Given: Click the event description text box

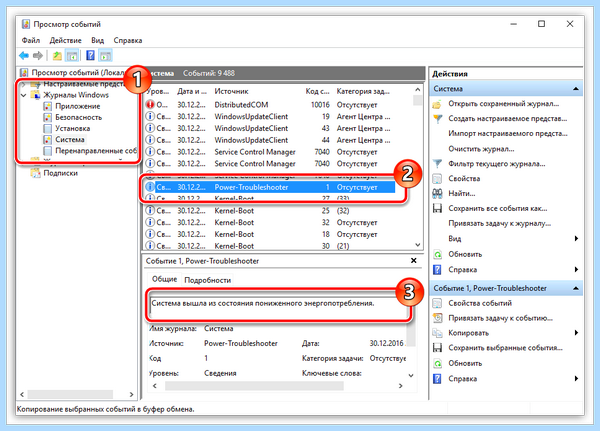Looking at the screenshot, I should tap(277, 307).
